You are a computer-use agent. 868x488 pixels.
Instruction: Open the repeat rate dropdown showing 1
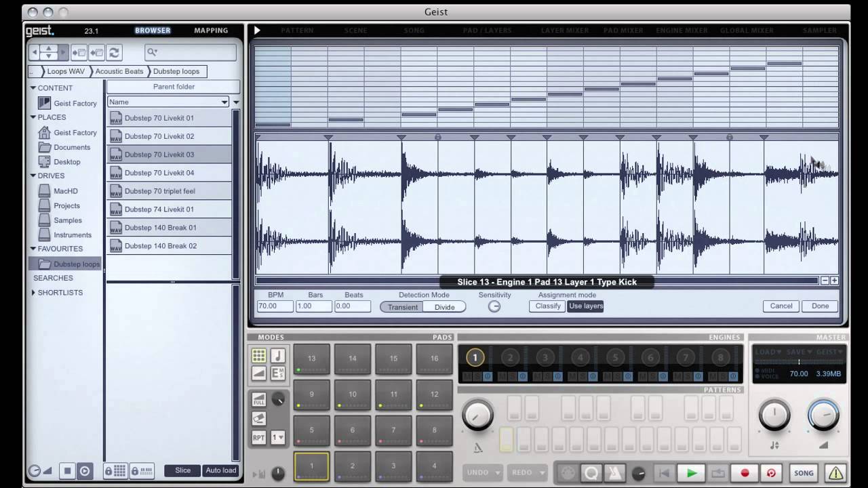click(x=278, y=437)
